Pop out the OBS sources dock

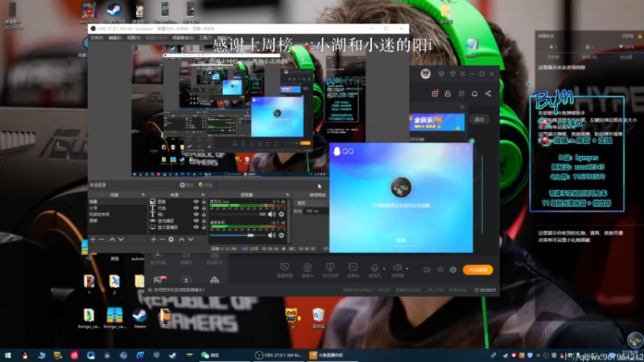203,195
